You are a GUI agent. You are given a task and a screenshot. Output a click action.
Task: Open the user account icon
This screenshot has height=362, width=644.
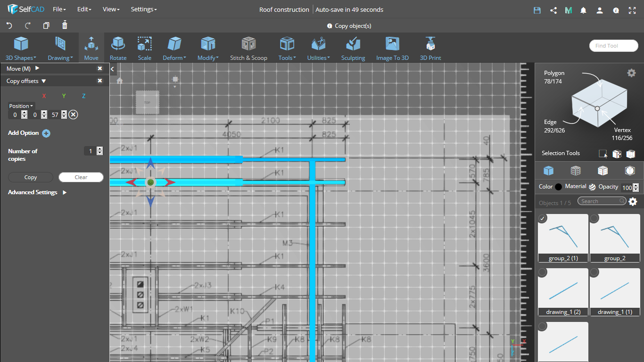click(600, 10)
